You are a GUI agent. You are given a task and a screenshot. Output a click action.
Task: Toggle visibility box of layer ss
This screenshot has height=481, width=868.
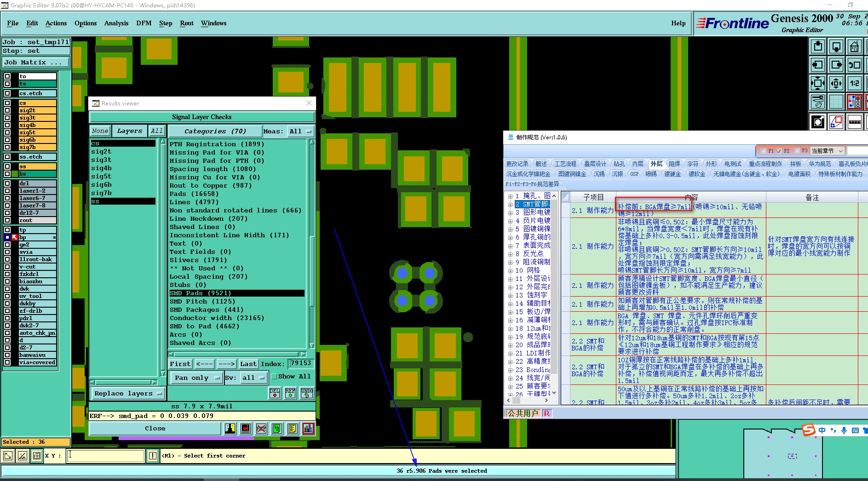pos(7,166)
